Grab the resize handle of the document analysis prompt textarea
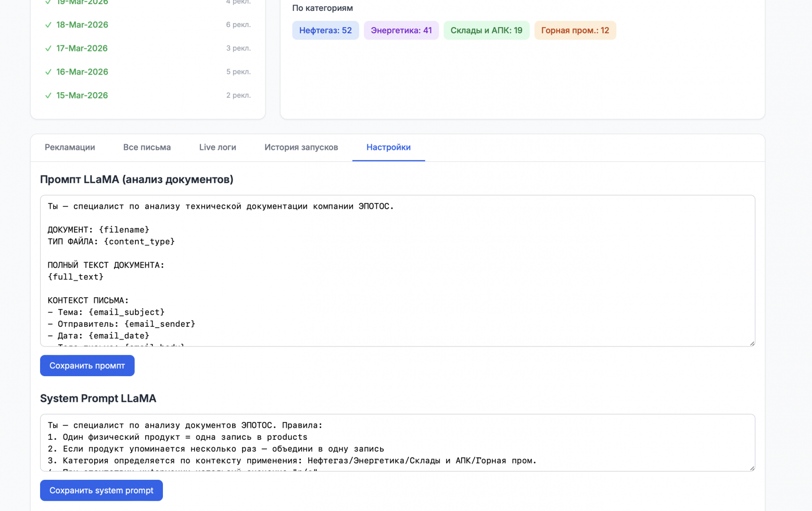The image size is (812, 511). coord(752,343)
